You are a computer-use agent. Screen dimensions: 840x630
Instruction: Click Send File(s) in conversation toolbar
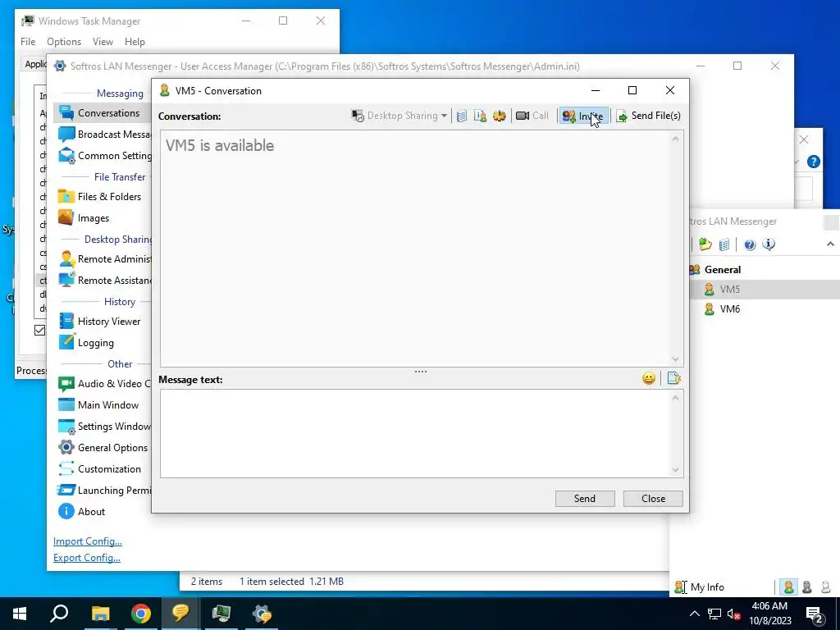pos(648,116)
